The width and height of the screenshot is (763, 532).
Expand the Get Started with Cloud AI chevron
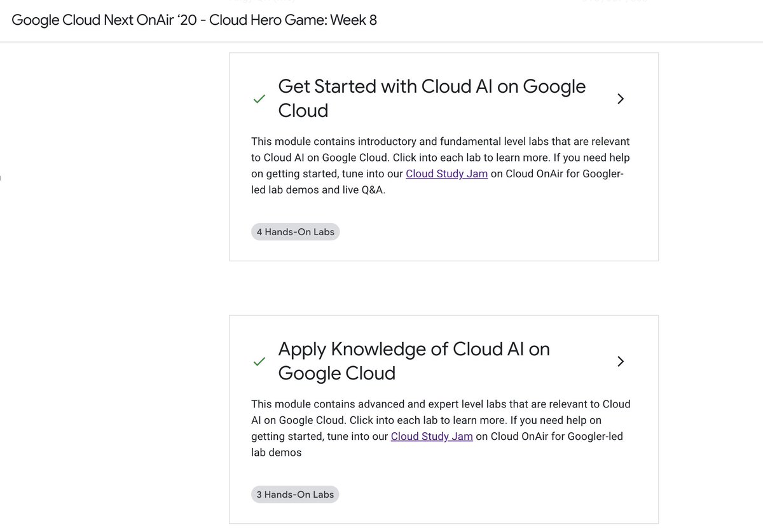pos(621,99)
